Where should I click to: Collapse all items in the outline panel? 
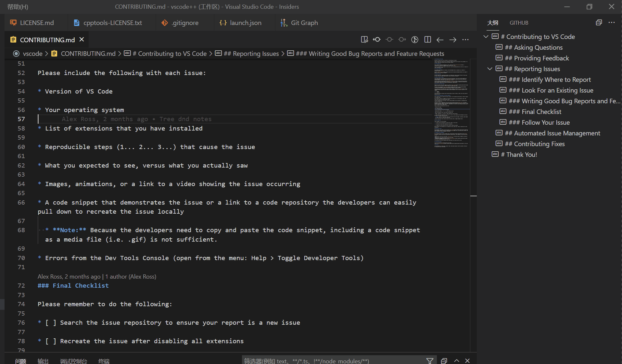tap(599, 22)
